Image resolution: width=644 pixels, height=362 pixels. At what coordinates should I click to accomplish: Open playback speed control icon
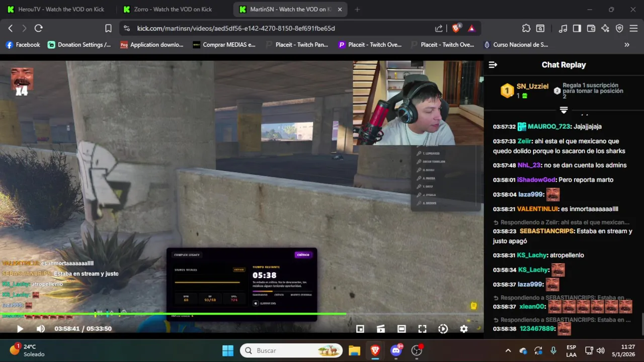(443, 329)
